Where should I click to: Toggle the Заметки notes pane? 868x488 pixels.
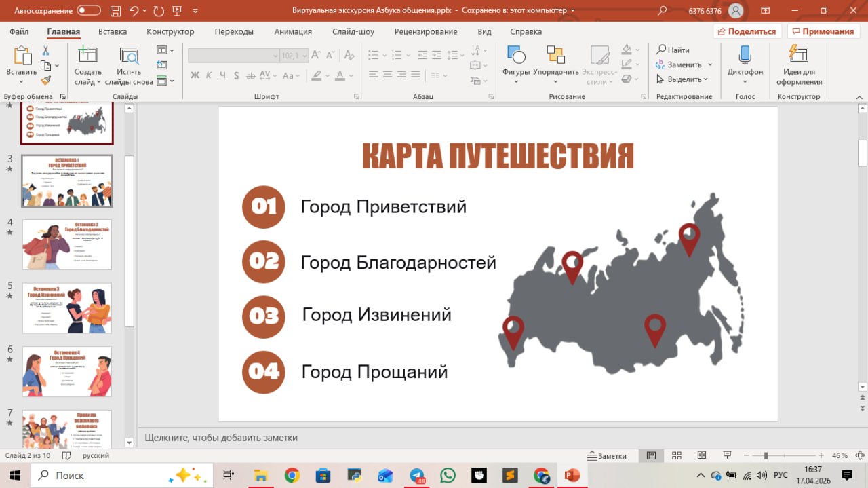pyautogui.click(x=608, y=456)
